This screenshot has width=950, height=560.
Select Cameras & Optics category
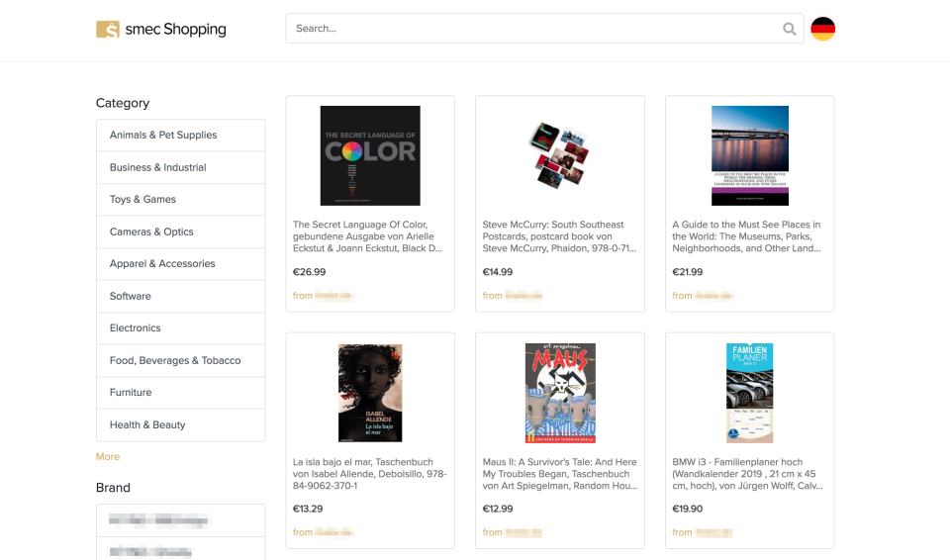pos(180,232)
